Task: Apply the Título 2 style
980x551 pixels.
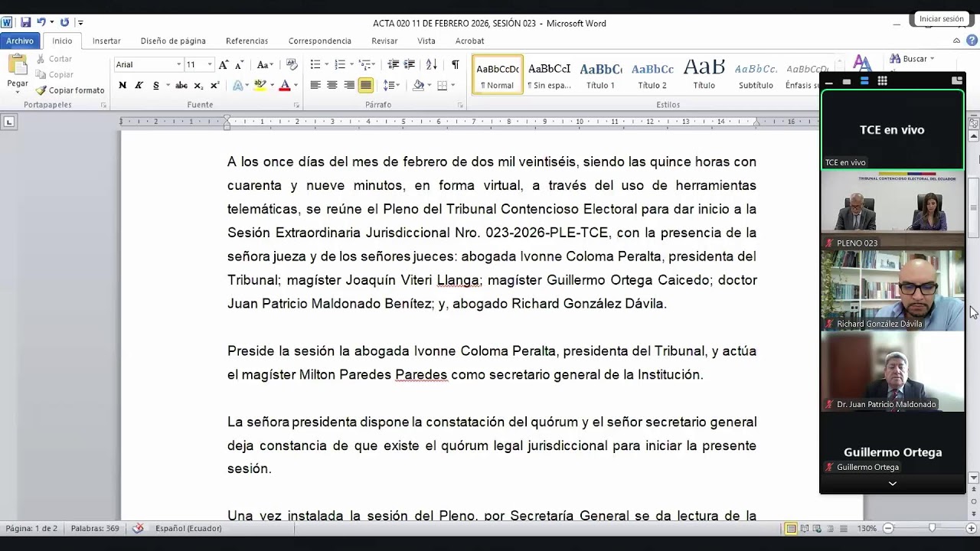Action: point(652,75)
